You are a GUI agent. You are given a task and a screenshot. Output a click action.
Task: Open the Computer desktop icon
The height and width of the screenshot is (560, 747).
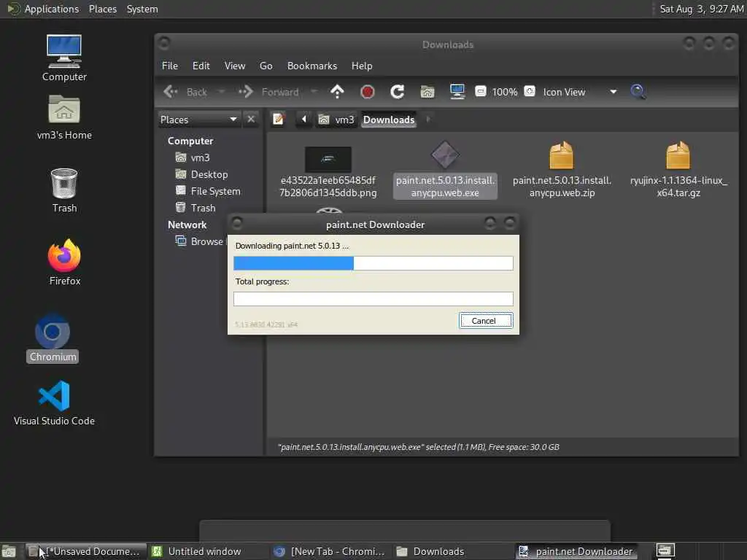coord(64,58)
